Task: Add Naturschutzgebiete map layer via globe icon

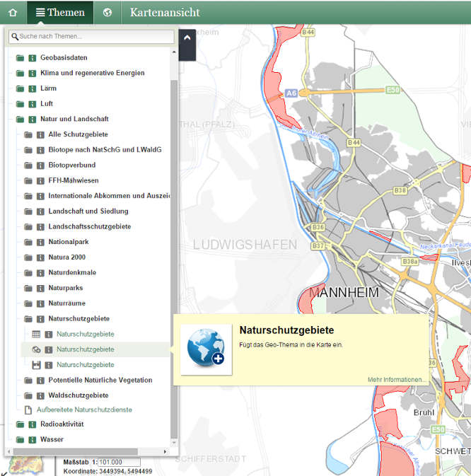Action: pyautogui.click(x=36, y=349)
